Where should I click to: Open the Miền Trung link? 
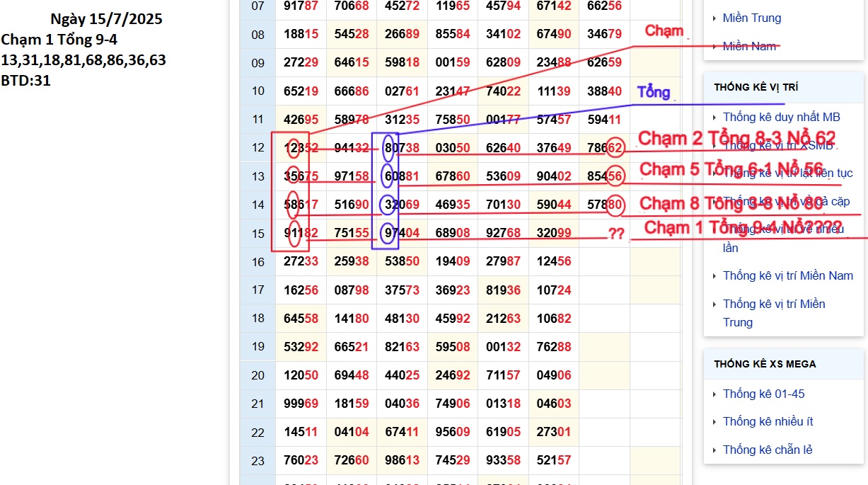point(752,18)
